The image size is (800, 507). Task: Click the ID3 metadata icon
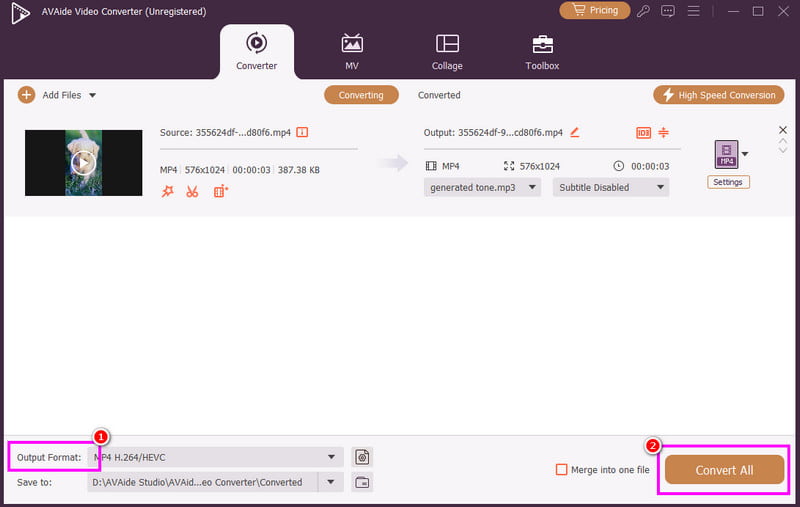tap(643, 133)
